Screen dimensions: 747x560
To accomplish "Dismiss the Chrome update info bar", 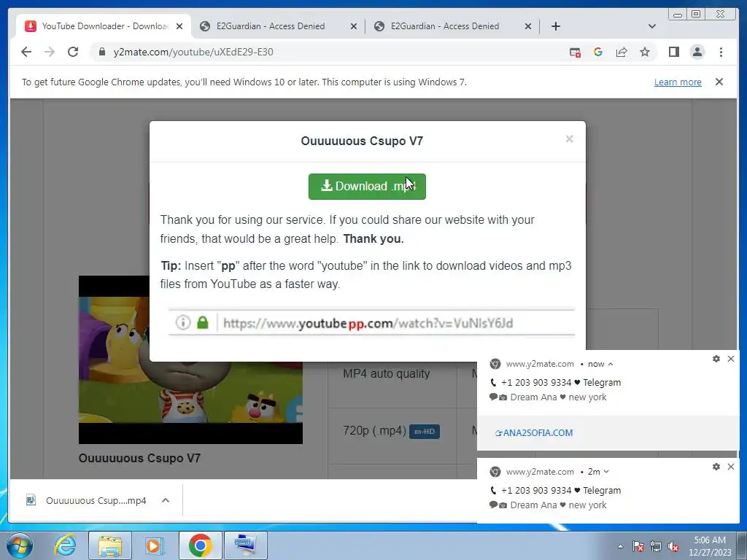I will pyautogui.click(x=719, y=82).
